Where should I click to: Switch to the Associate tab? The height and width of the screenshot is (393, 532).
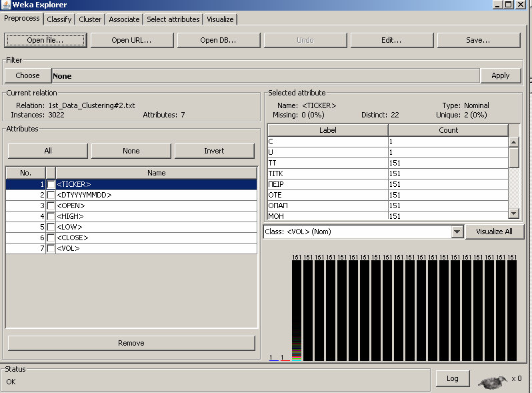[124, 19]
